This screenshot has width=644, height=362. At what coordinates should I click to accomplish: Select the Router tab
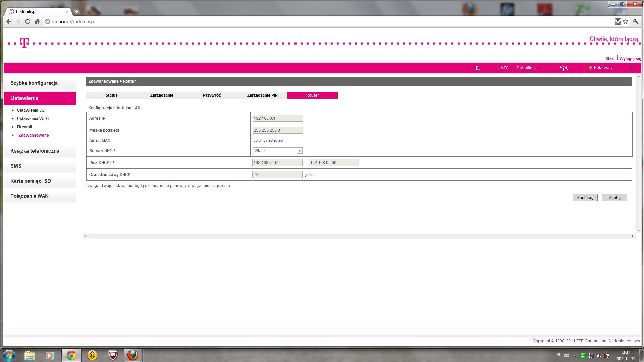(313, 95)
